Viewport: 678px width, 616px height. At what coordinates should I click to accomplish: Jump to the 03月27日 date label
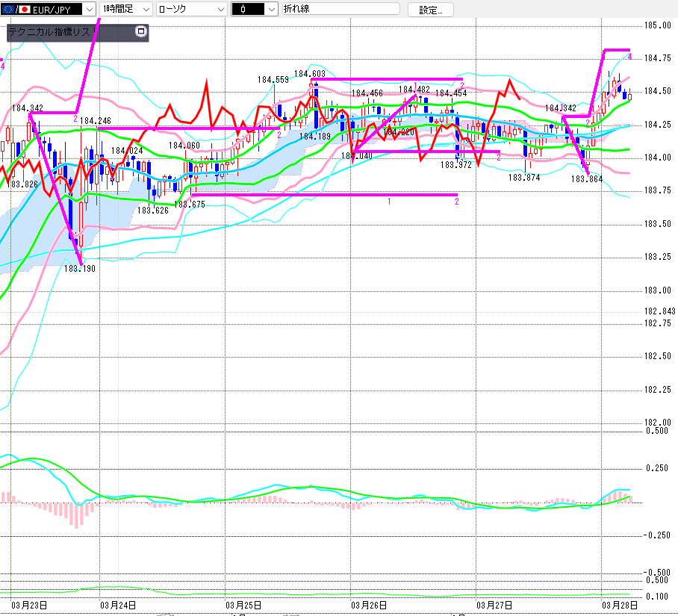coord(494,605)
